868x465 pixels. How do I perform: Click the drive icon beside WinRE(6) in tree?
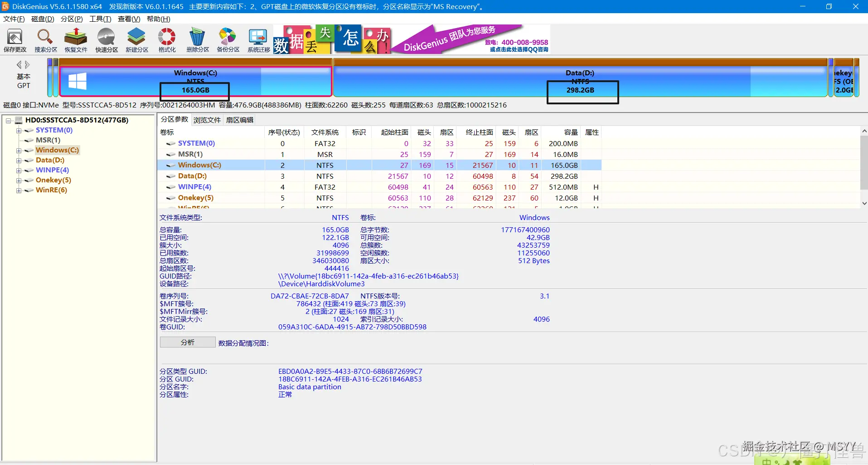click(29, 191)
